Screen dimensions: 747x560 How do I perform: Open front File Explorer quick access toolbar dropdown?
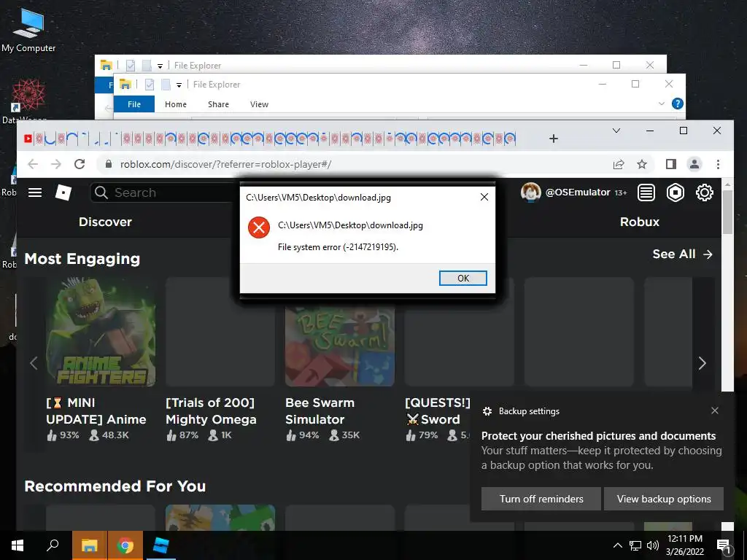[179, 85]
